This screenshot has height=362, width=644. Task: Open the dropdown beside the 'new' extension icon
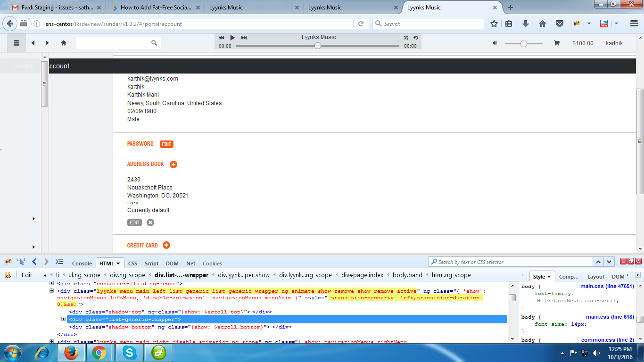tap(616, 24)
